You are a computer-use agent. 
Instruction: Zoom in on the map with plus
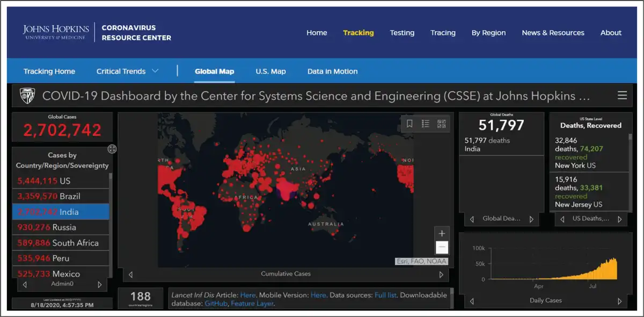click(442, 233)
